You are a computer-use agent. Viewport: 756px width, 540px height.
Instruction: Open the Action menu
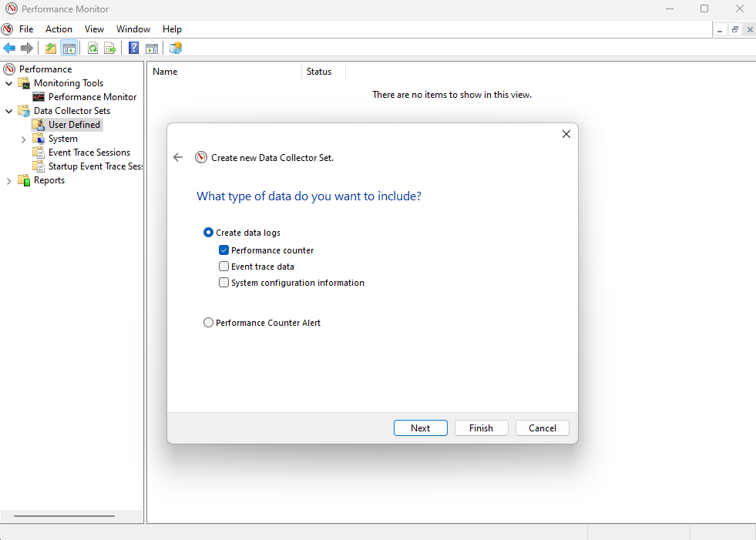click(x=59, y=29)
